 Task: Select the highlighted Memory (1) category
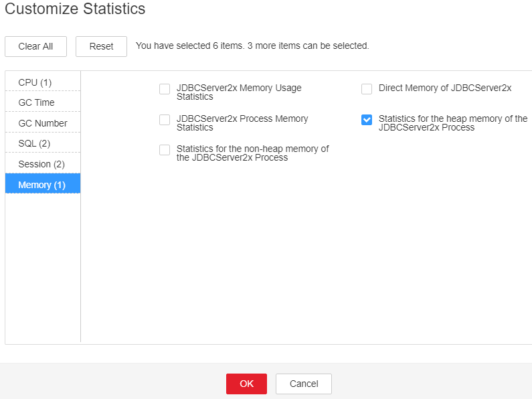pyautogui.click(x=43, y=185)
